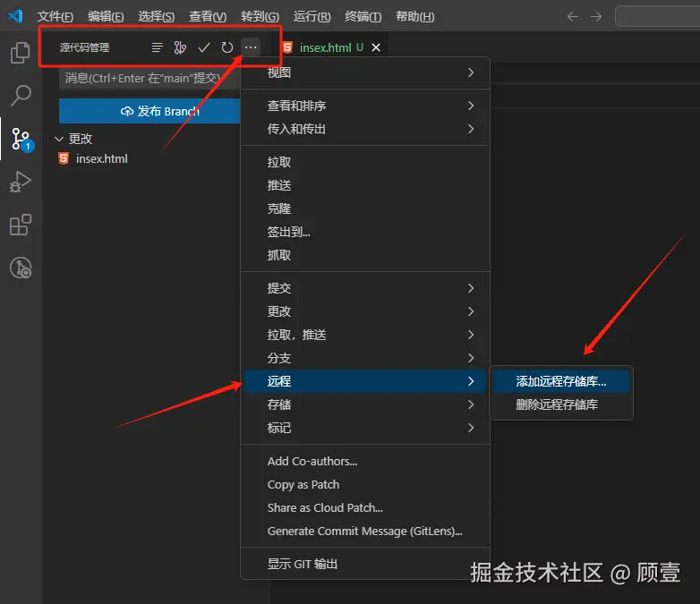This screenshot has height=604, width=700.
Task: Click Generate Commit Message (GitLens)...
Action: tap(365, 531)
